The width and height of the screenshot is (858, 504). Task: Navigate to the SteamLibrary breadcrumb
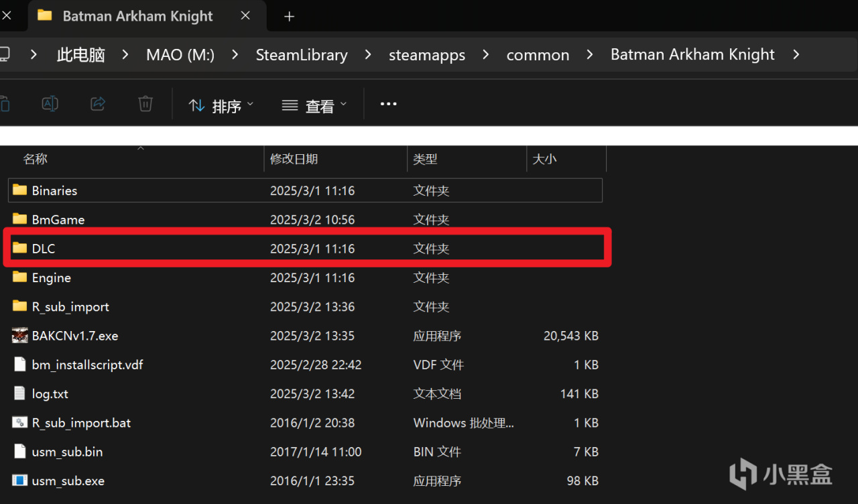pyautogui.click(x=302, y=55)
